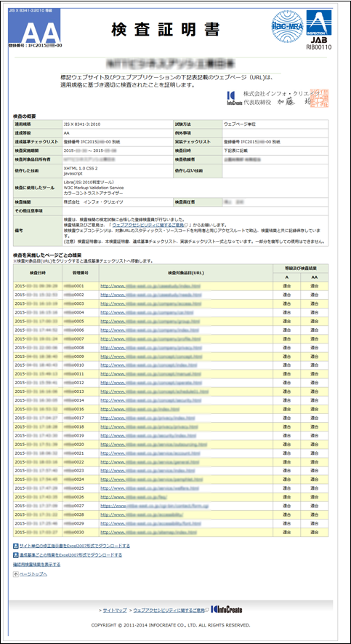Open the casestudy/needs.html URL in row 0002
Image resolution: width=351 pixels, height=644 pixels.
(151, 295)
